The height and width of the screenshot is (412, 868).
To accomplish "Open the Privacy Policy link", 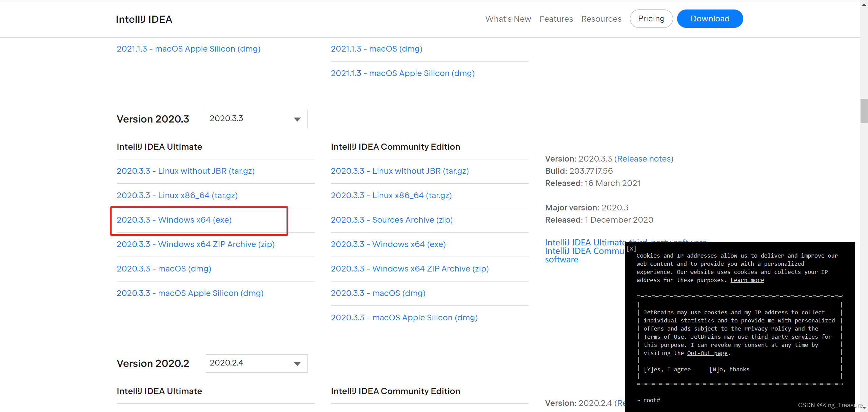I will (768, 329).
